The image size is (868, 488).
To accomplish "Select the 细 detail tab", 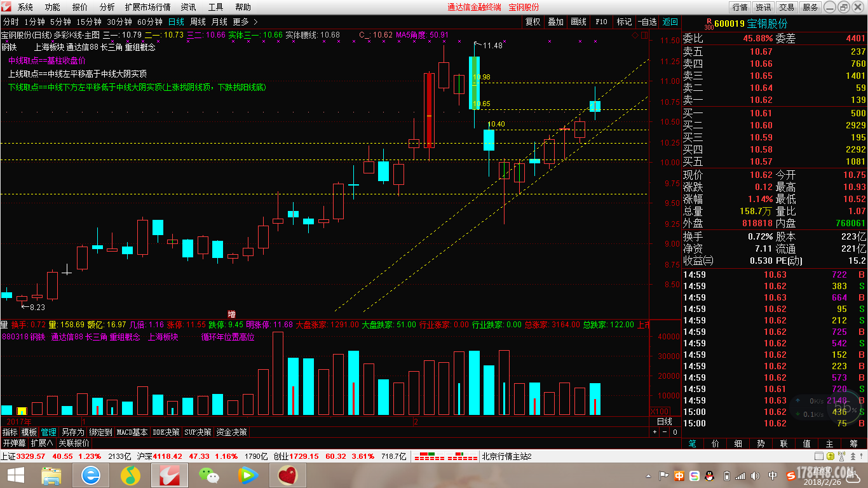I will point(738,444).
